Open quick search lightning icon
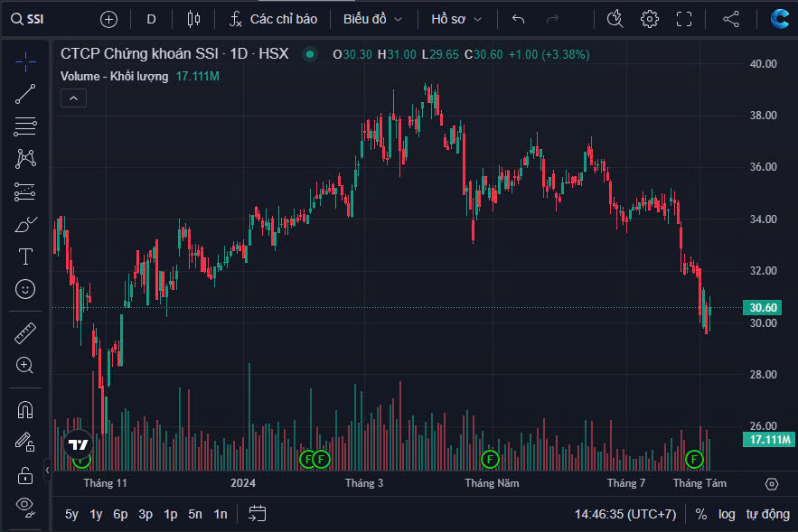The height and width of the screenshot is (532, 798). pyautogui.click(x=615, y=19)
